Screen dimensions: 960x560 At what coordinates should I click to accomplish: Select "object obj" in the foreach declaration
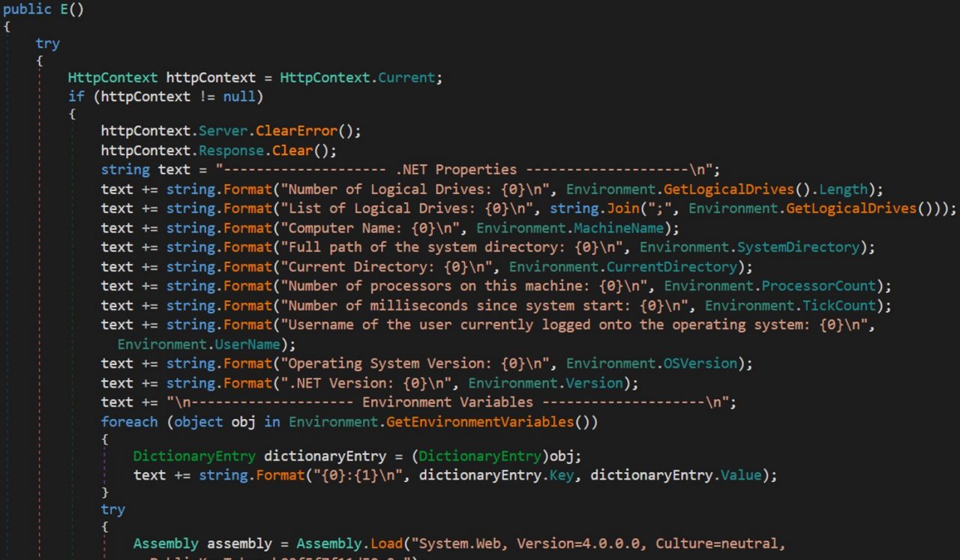click(214, 422)
